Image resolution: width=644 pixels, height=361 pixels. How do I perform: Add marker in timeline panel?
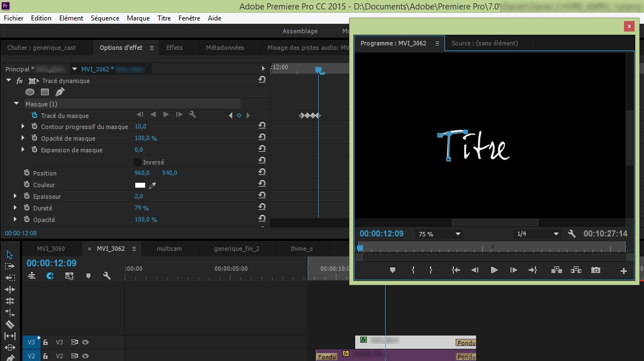tap(88, 276)
